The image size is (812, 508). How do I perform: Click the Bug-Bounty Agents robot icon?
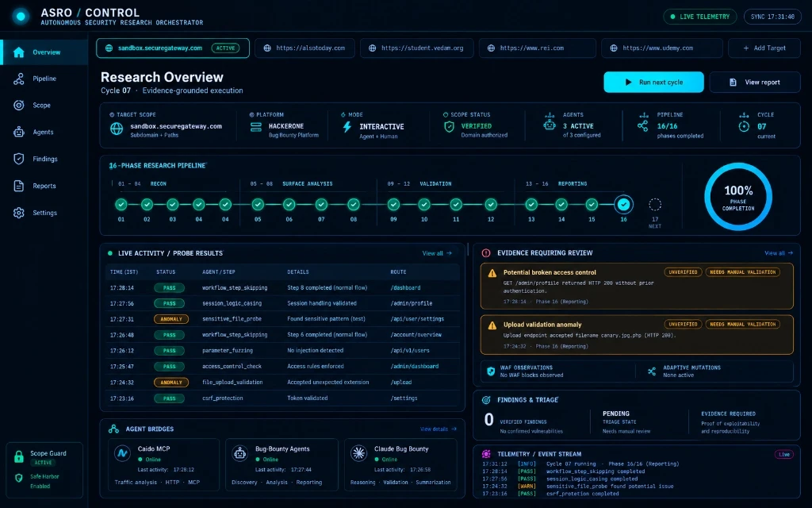tap(239, 453)
